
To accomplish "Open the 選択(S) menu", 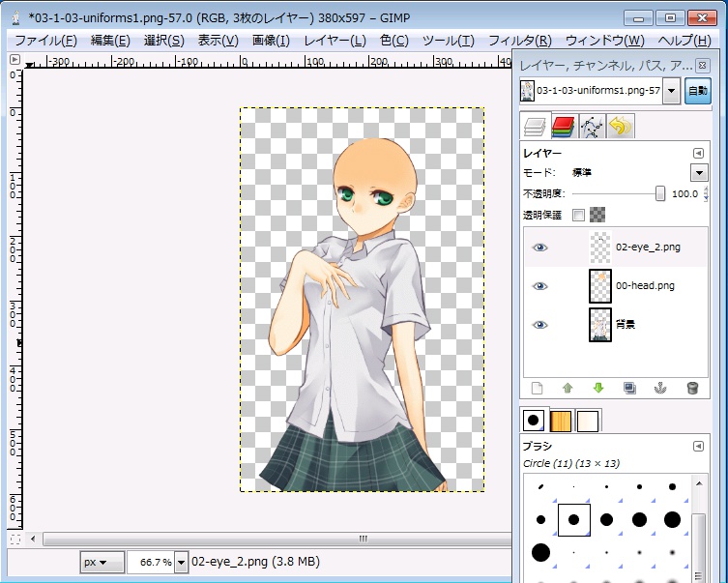I will [x=164, y=41].
